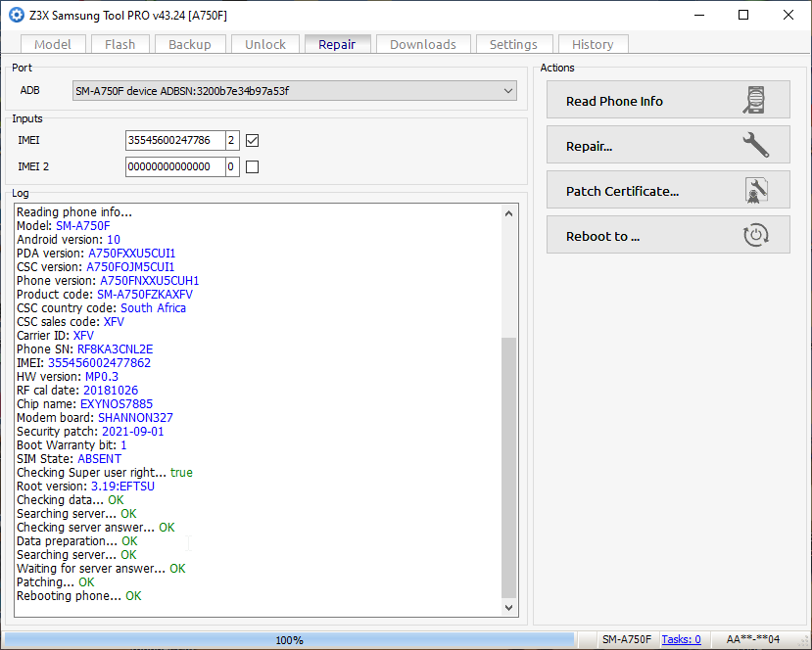Open the Flash tab

(120, 44)
